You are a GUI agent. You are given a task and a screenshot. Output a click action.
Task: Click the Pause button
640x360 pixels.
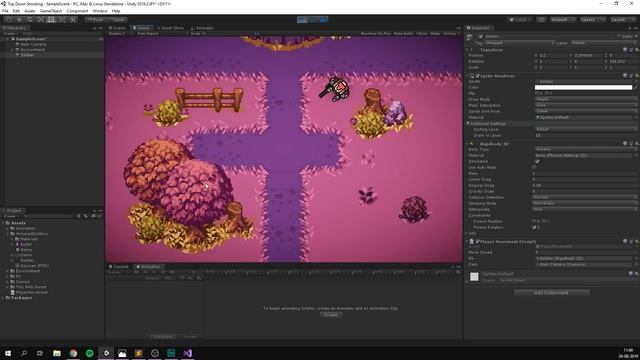313,20
